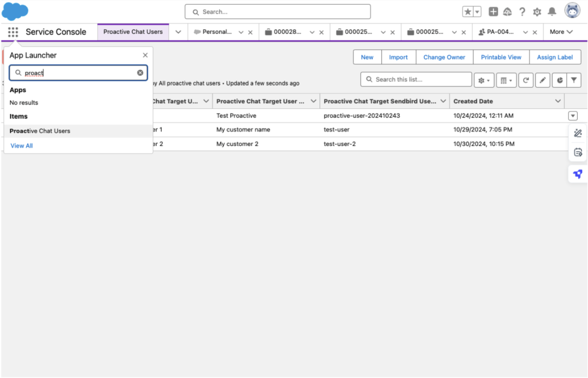This screenshot has height=378, width=588.
Task: Open the More tabs menu
Action: coord(561,32)
